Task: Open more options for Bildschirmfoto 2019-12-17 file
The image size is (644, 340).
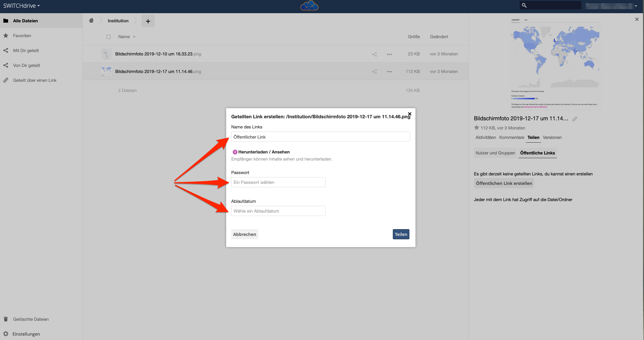Action: (389, 72)
